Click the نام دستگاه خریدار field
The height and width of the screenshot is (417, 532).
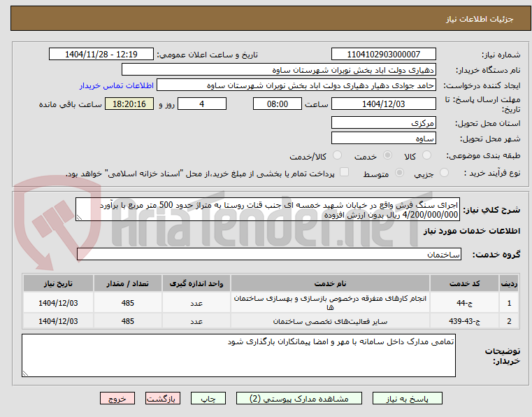(278, 70)
